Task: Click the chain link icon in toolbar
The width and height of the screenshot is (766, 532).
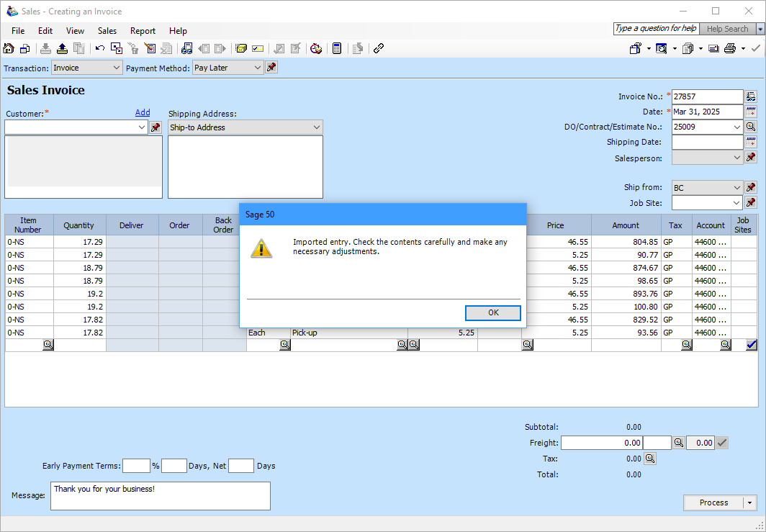Action: point(379,49)
